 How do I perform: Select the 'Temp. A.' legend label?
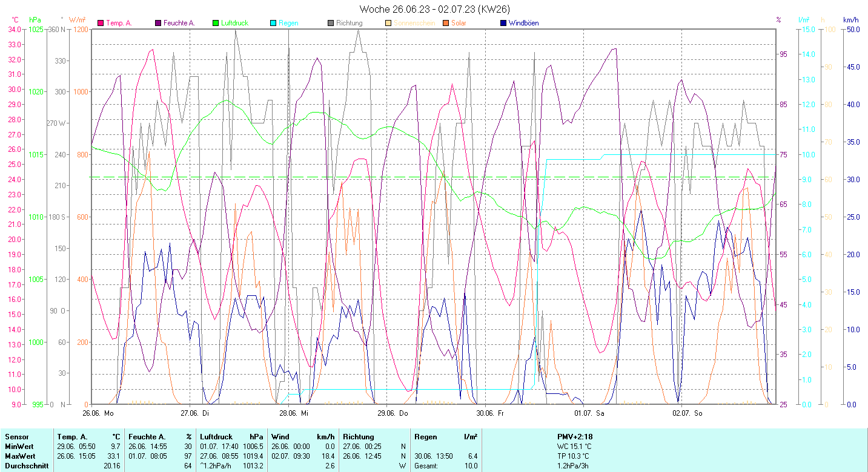tap(119, 24)
